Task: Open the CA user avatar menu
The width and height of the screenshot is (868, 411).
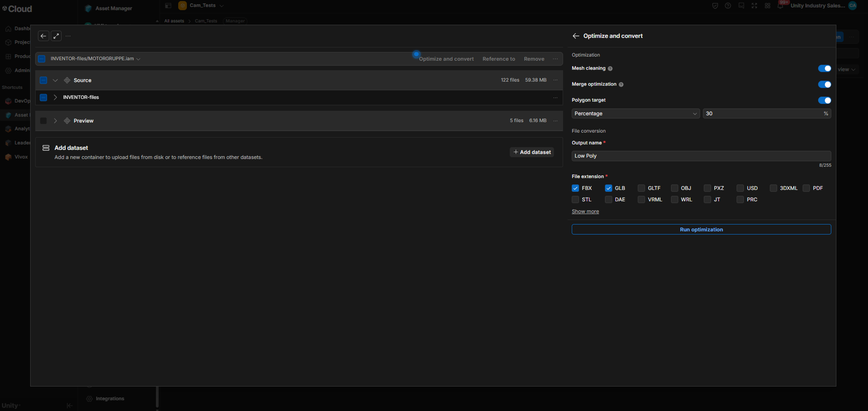Action: [x=852, y=6]
